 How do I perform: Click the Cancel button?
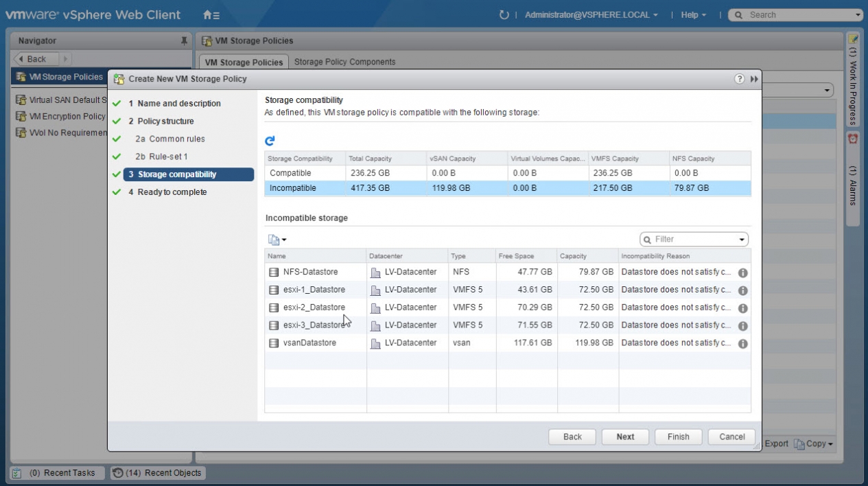pyautogui.click(x=731, y=437)
